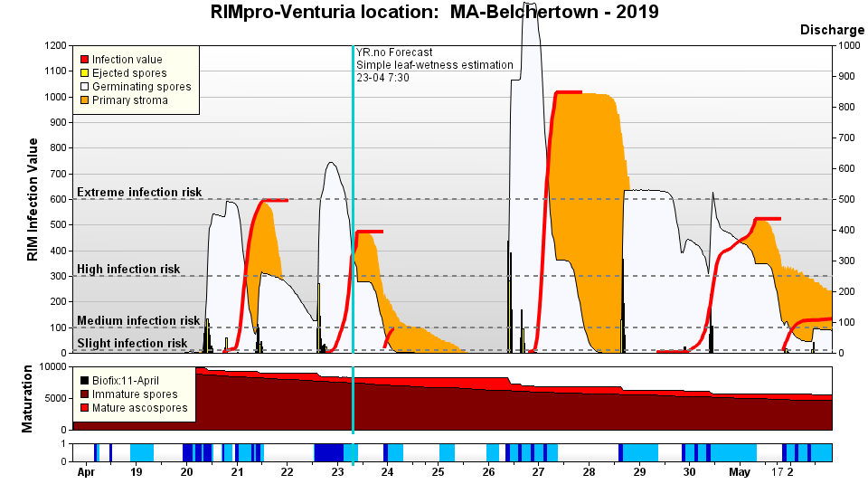Screen dimensions: 868x484
Task: Click the 'Primary stroma' legend label
Action: (130, 100)
